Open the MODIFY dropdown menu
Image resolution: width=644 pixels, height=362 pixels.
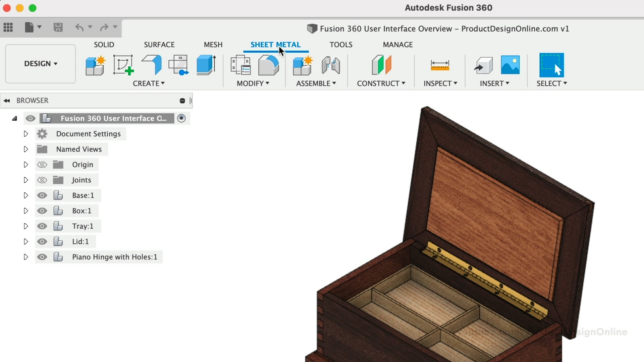(x=253, y=83)
